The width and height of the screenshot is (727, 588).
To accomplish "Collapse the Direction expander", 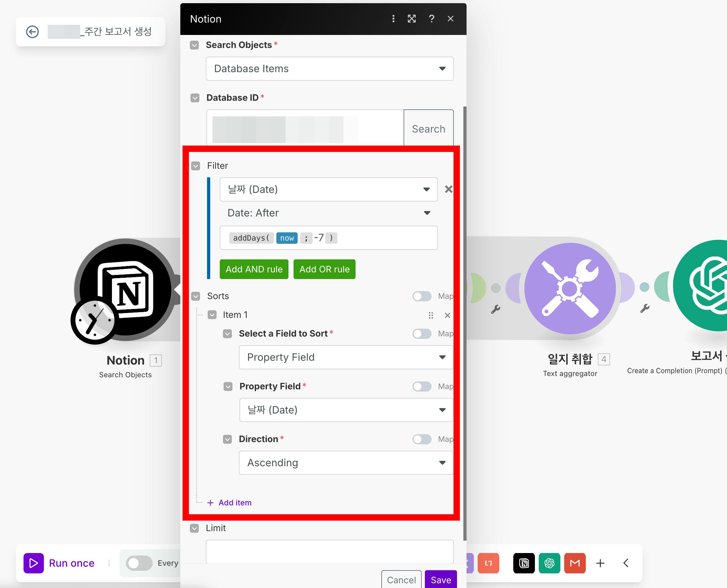I will [227, 439].
